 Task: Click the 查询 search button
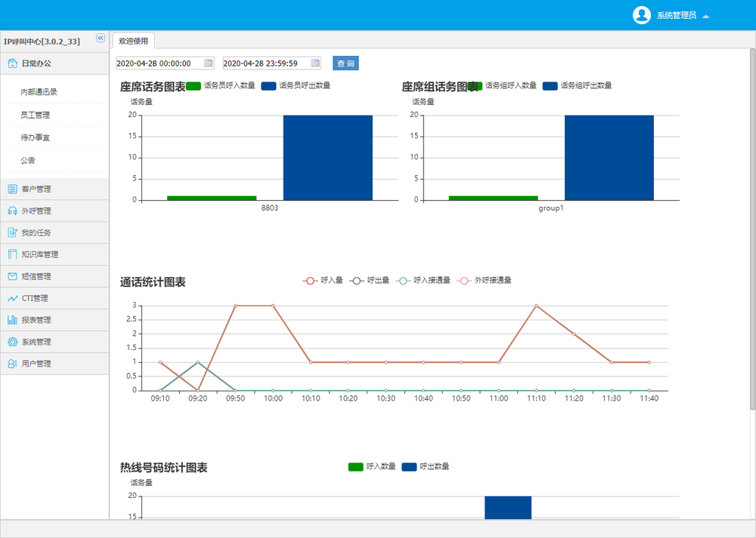(345, 63)
